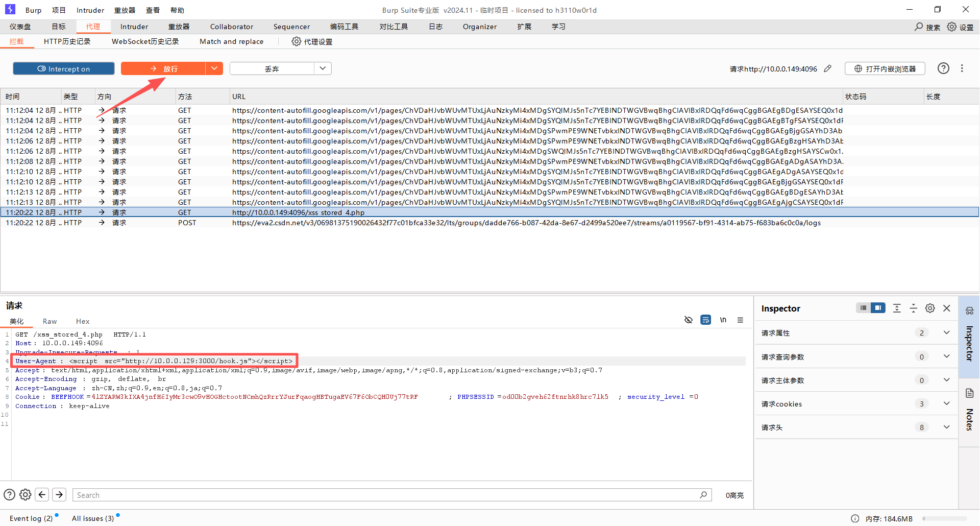The height and width of the screenshot is (526, 980).
Task: Switch to the 目标 tab
Action: click(x=59, y=27)
